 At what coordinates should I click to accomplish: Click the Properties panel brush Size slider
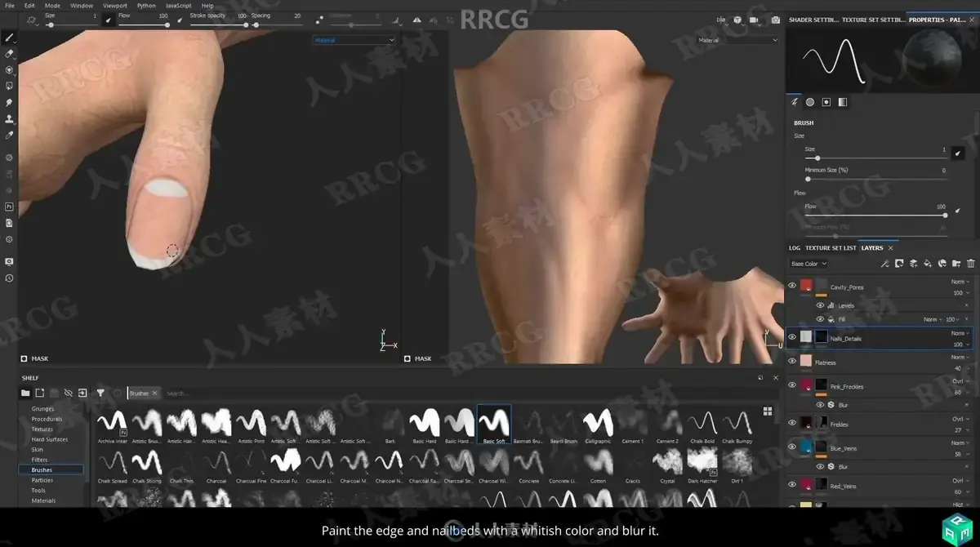[x=875, y=158]
